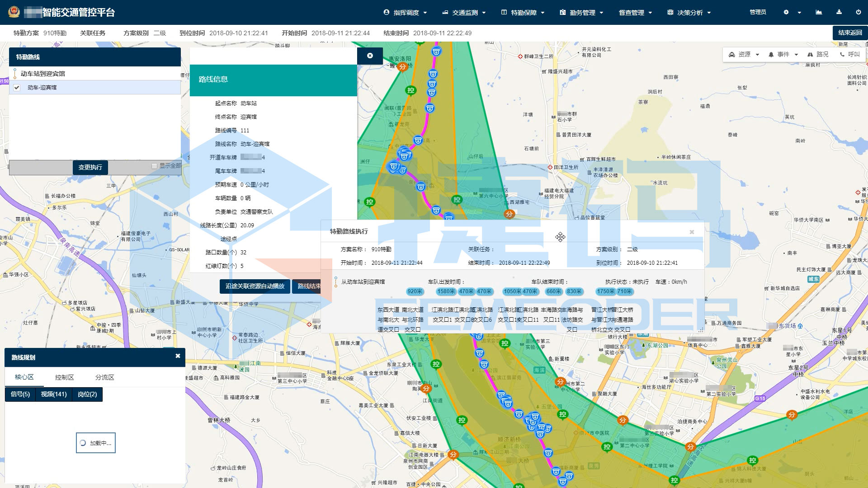Click the blue 城东 map badge
Viewport: 868px width, 488px height.
point(814,279)
